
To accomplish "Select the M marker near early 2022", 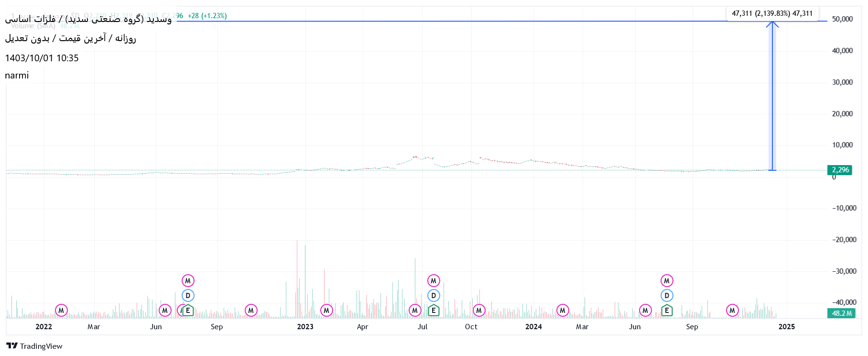I will click(61, 311).
